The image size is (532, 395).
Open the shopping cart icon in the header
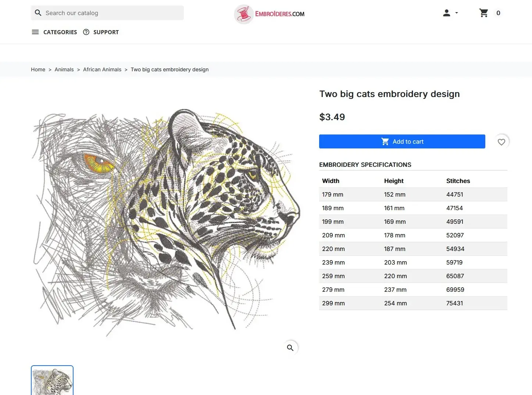[483, 13]
